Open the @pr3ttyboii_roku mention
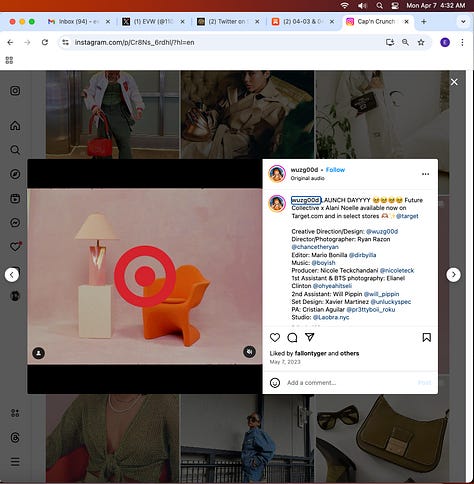This screenshot has width=474, height=484. [371, 309]
